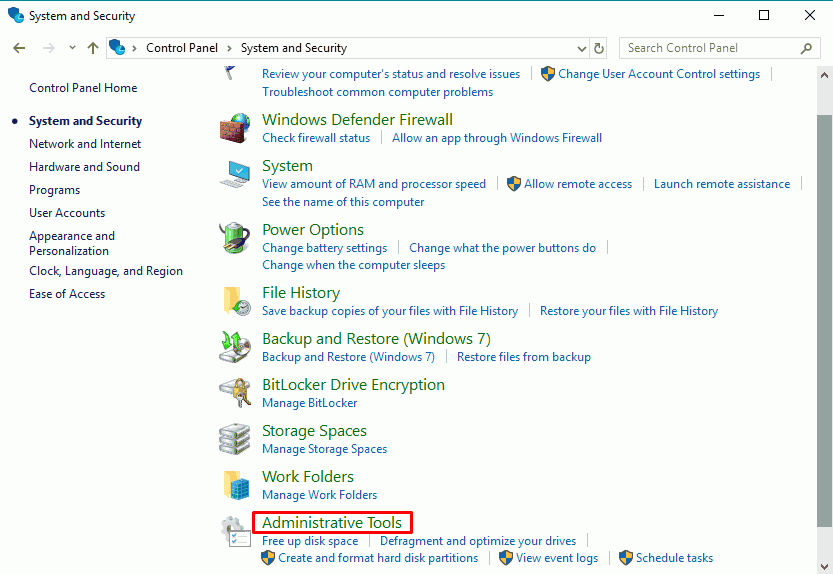Select Control Panel in the breadcrumb
Viewport: 833px width, 574px height.
pos(182,48)
